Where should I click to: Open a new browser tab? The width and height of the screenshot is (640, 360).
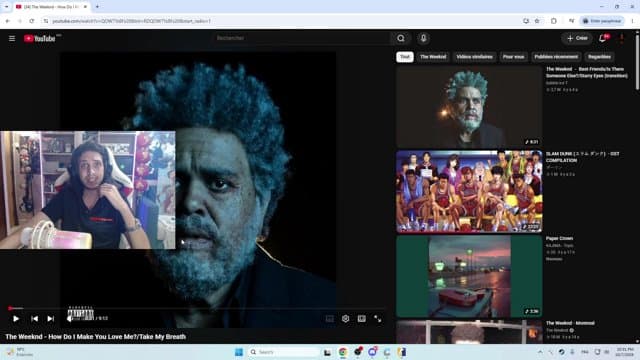point(97,7)
